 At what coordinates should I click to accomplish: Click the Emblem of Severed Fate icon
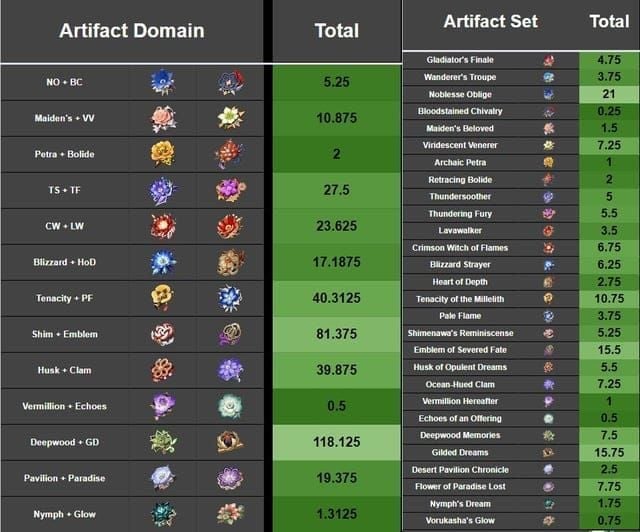(548, 350)
